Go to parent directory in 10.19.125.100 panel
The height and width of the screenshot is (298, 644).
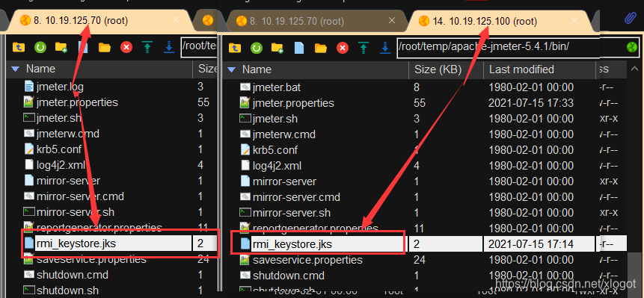pos(235,48)
